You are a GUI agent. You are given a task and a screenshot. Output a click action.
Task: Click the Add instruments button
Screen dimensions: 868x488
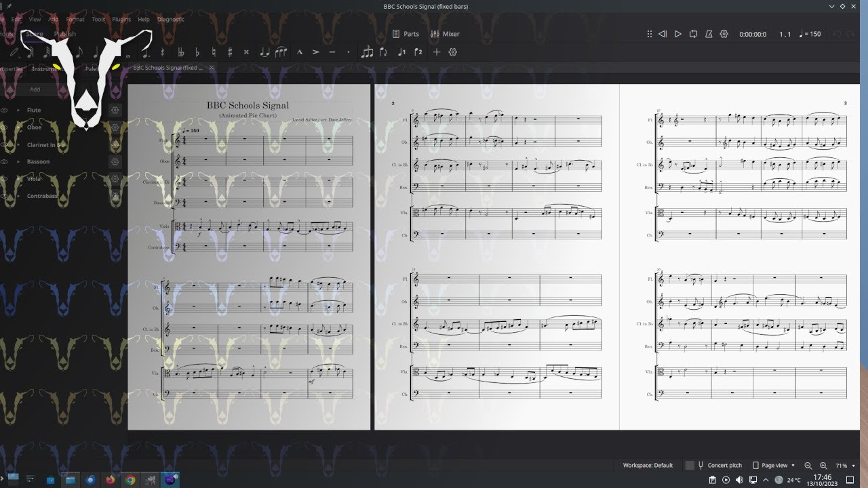point(35,89)
